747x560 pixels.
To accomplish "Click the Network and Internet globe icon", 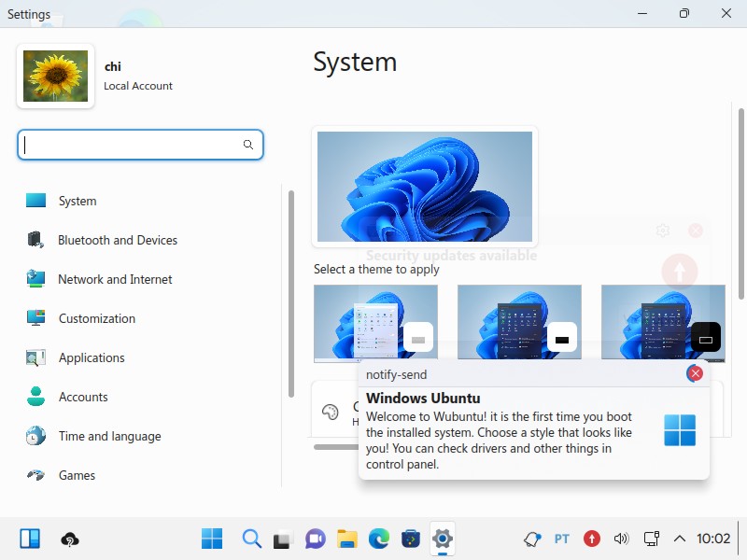I will pos(35,279).
